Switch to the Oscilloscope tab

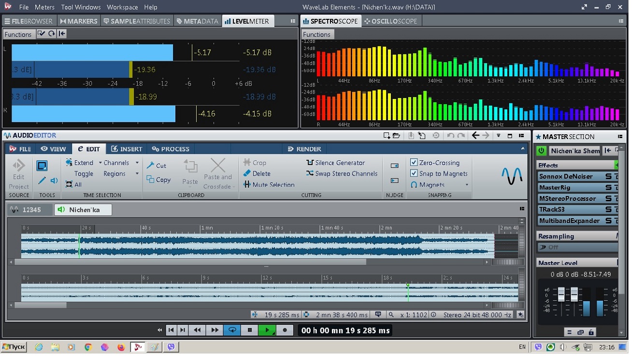[390, 21]
